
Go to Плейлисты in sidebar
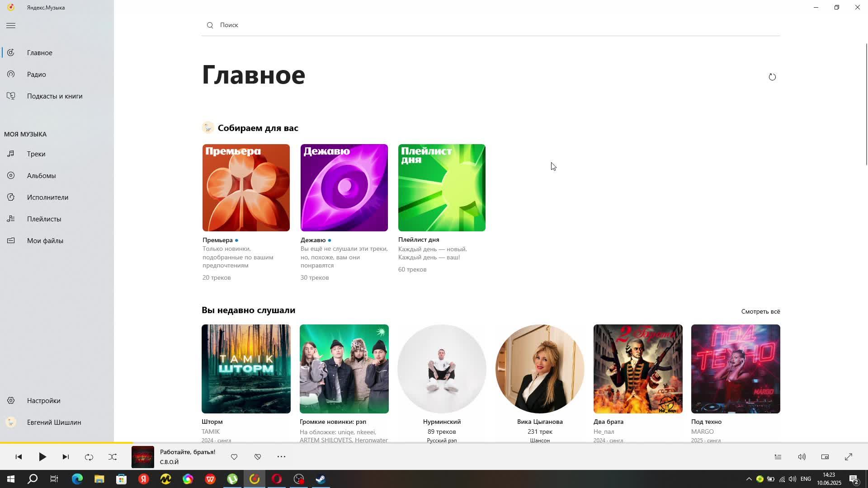pyautogui.click(x=44, y=219)
